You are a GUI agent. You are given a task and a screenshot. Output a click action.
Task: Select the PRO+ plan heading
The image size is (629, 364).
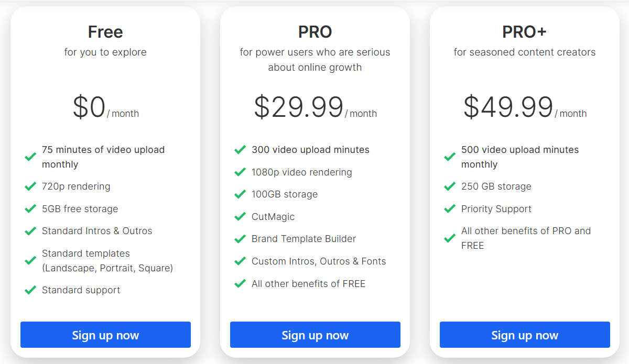(525, 32)
